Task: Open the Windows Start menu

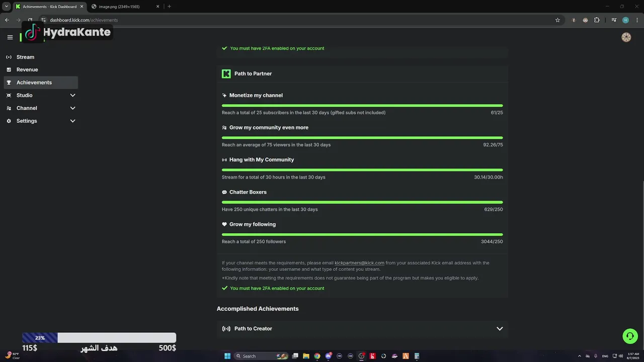Action: coord(227,356)
